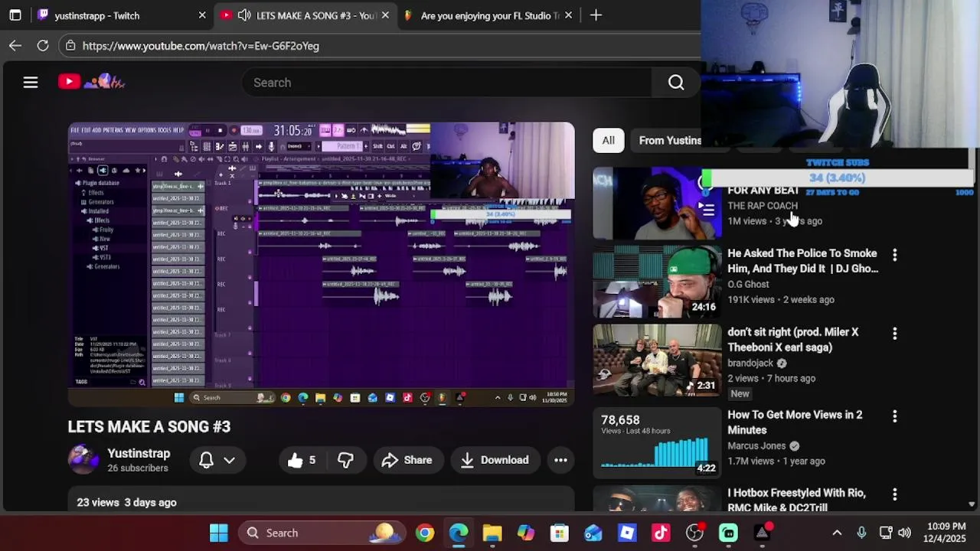Click the Download button
The height and width of the screenshot is (551, 980).
(495, 460)
